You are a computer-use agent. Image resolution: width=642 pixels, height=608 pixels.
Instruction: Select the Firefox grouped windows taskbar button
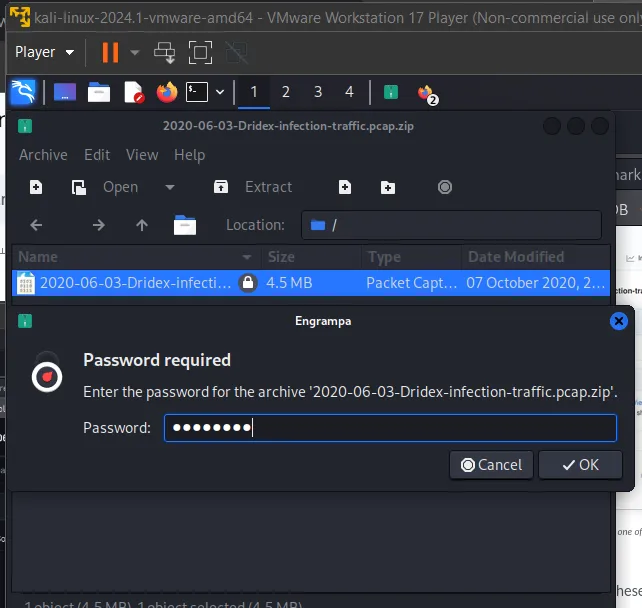click(427, 94)
